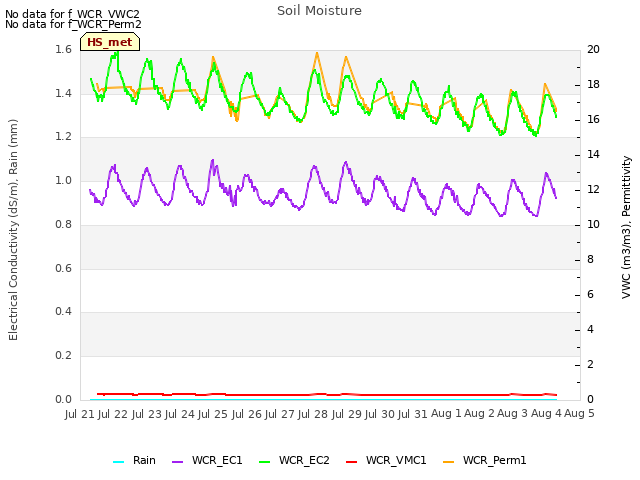This screenshot has height=480, width=640.
Task: Click the red WCR_VMC1 legend swatch
Action: point(351,462)
